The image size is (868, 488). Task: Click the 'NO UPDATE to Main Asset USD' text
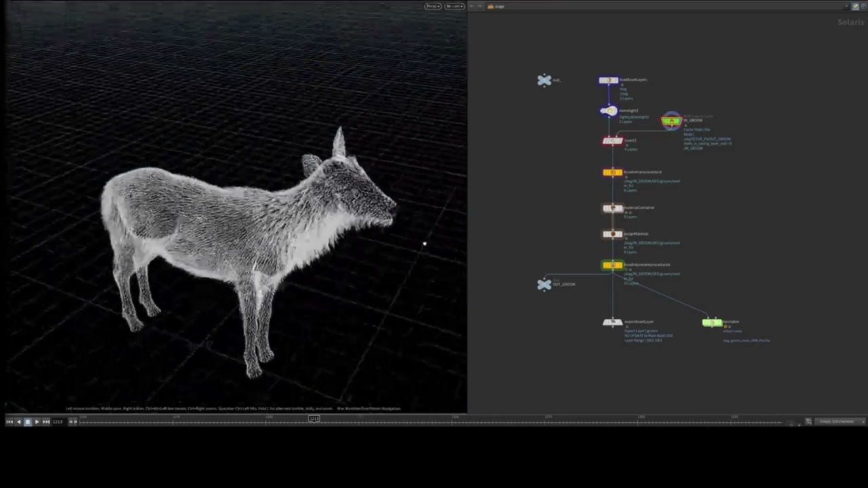[648, 335]
